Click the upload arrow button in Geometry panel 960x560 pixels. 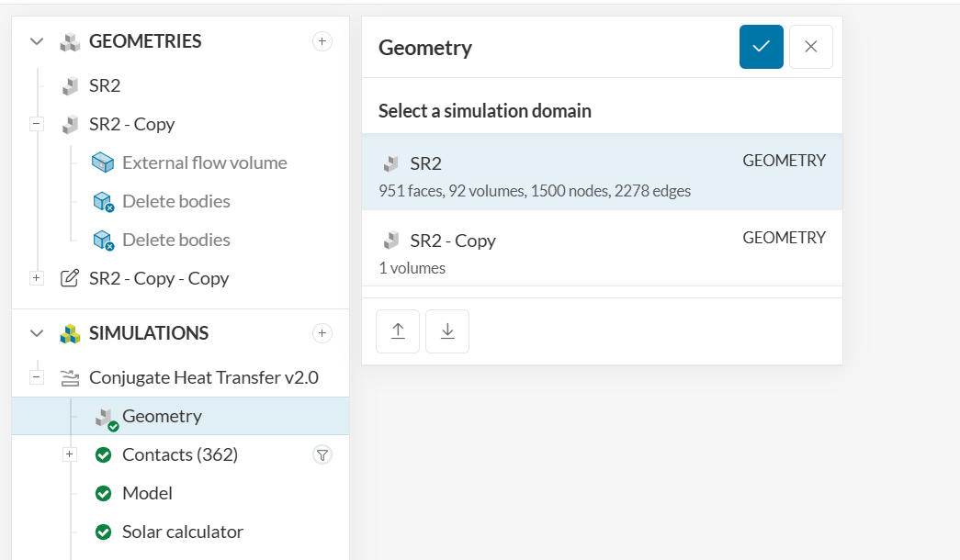pyautogui.click(x=398, y=331)
